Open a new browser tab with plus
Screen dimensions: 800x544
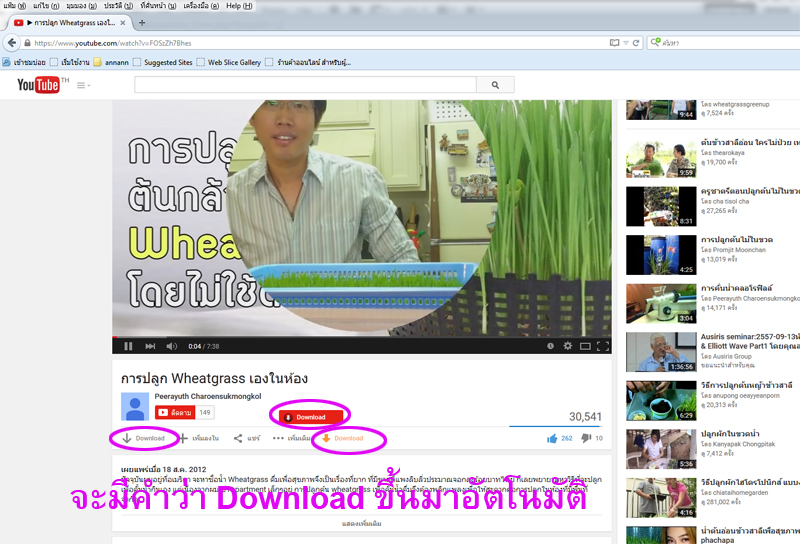(141, 22)
